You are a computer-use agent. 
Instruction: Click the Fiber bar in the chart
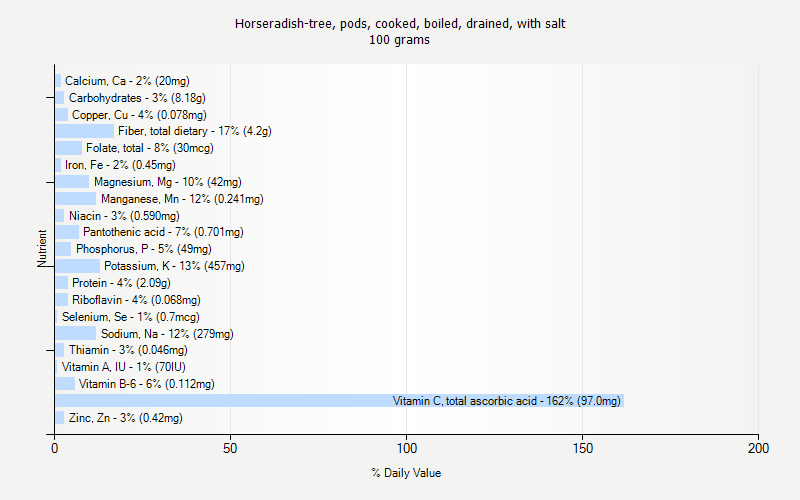85,131
